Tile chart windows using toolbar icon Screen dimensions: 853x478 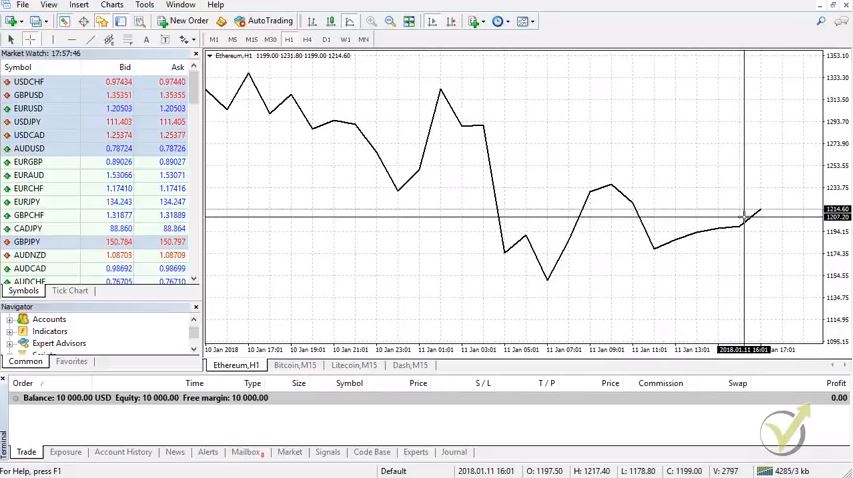[409, 21]
